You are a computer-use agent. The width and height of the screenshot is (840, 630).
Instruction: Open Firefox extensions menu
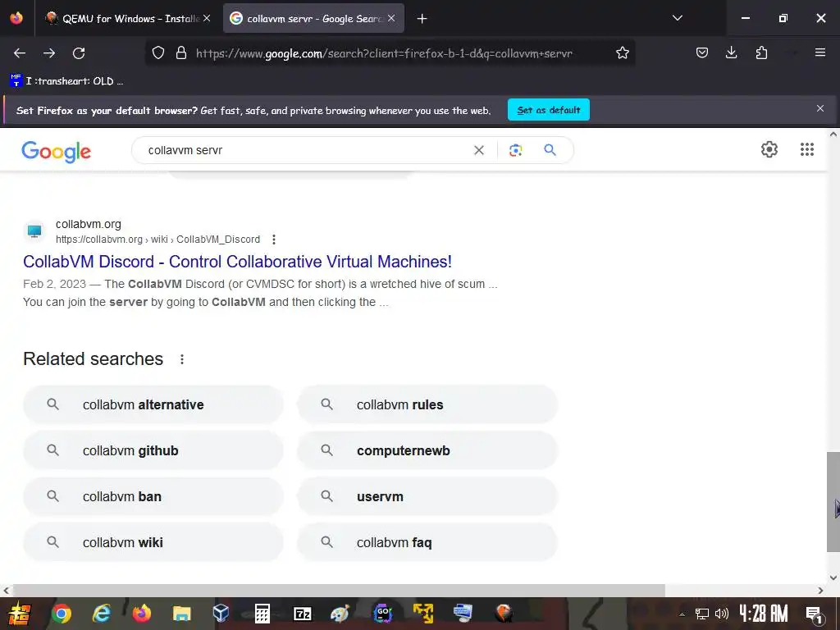click(x=761, y=52)
